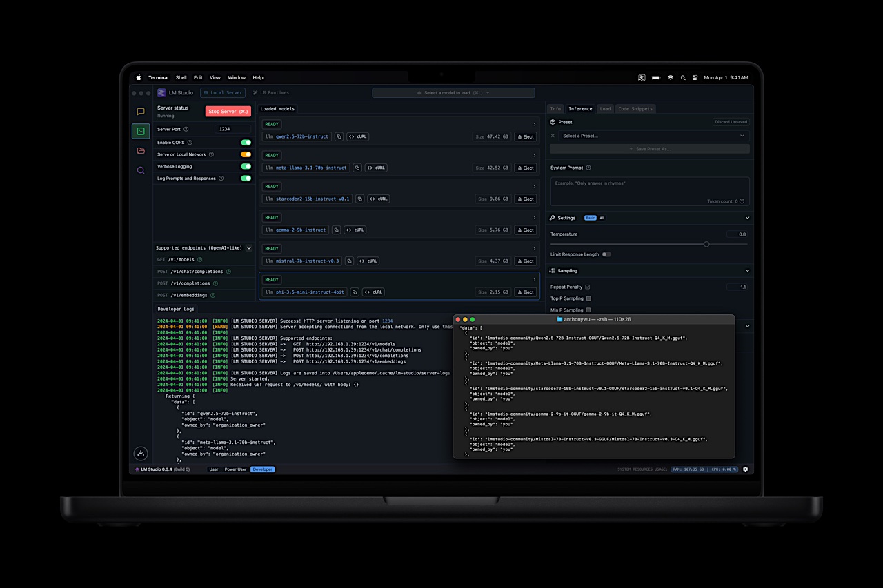Adjust the Temperature slider handle
Screen dimensions: 883x588
(x=706, y=244)
